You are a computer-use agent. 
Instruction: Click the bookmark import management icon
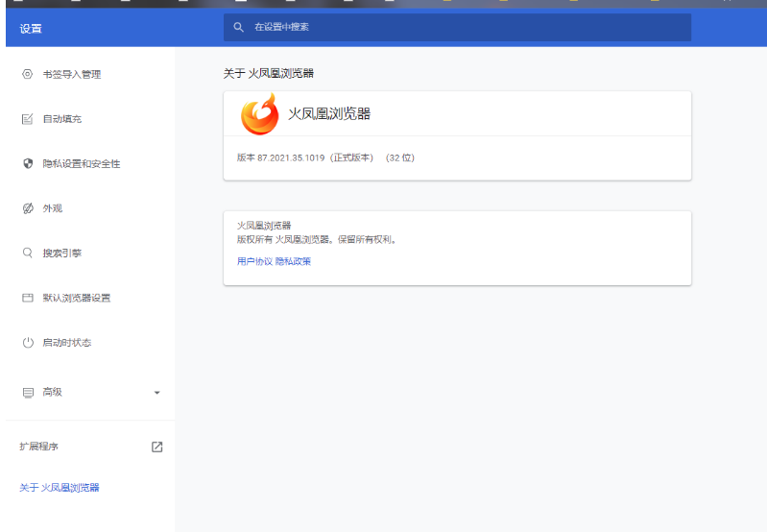[x=28, y=74]
